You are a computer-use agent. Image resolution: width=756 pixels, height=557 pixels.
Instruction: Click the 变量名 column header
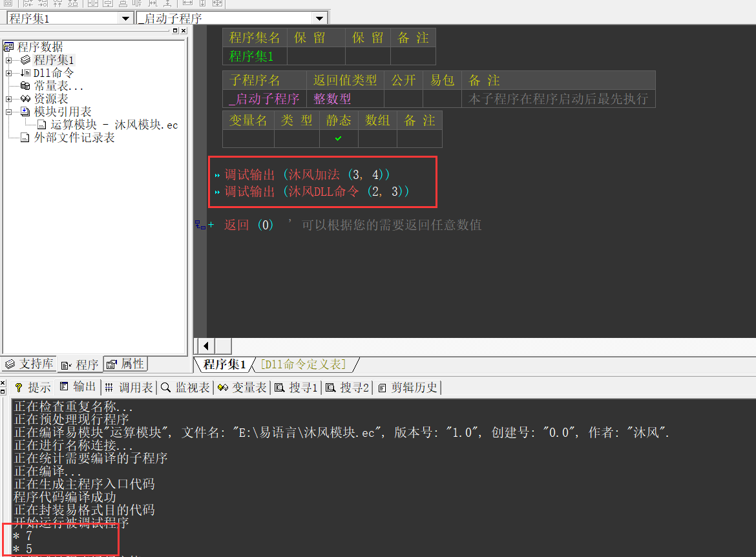coord(248,120)
